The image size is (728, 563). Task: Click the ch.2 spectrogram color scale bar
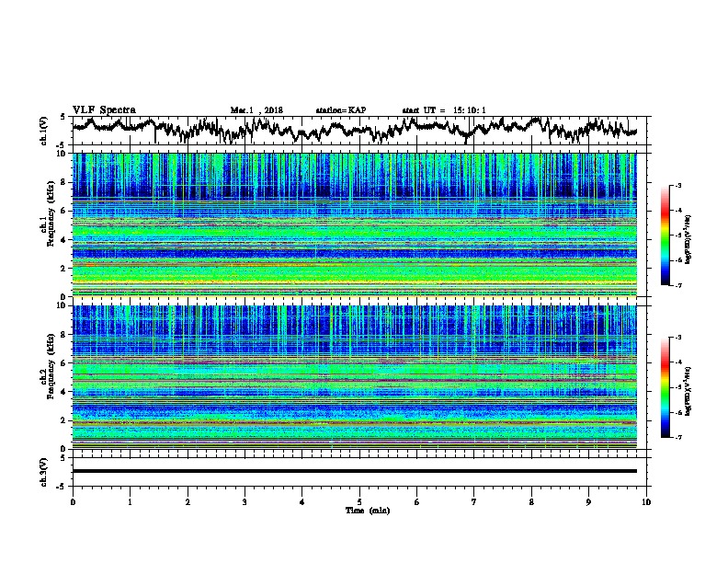click(665, 387)
